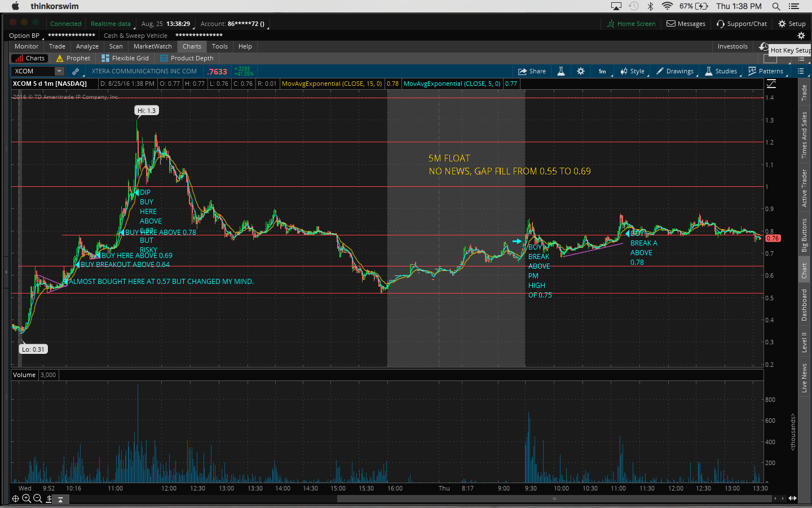Image resolution: width=812 pixels, height=508 pixels.
Task: Open the Product Depth sub-tab
Action: (x=187, y=58)
